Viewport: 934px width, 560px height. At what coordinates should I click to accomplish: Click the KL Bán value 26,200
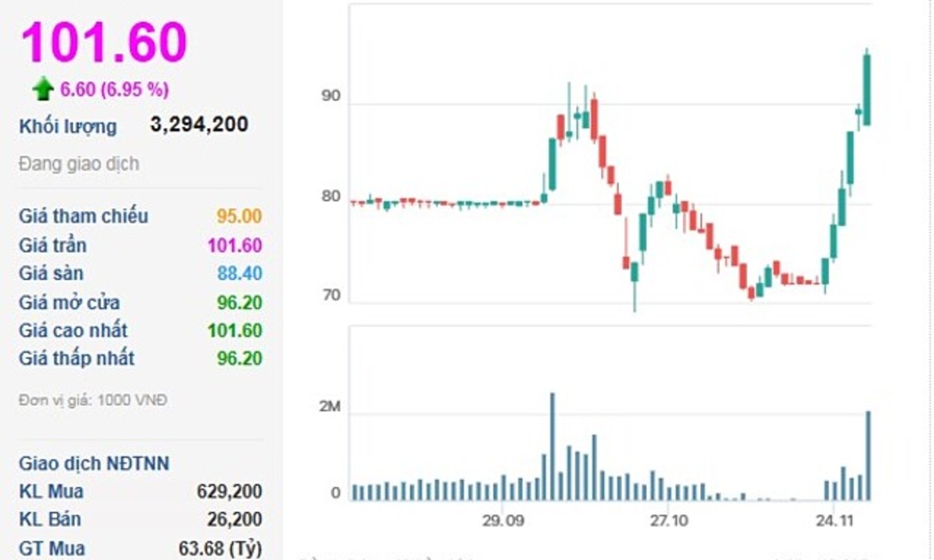click(235, 519)
